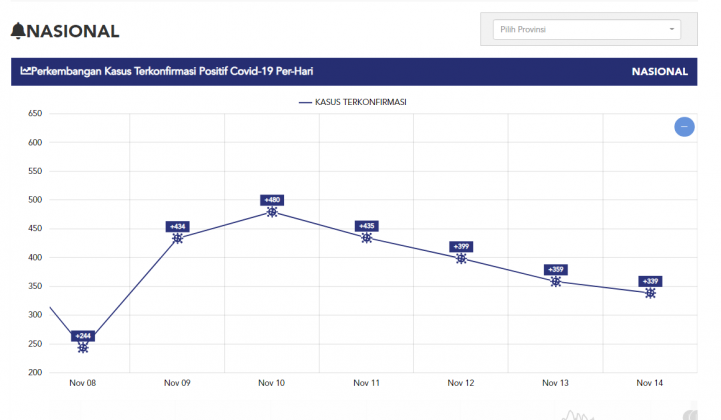The image size is (721, 420).
Task: Click the +244 data label
Action: pos(83,335)
